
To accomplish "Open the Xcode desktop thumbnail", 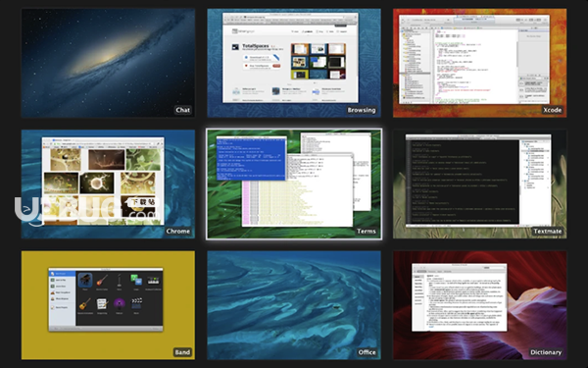I will [x=479, y=63].
